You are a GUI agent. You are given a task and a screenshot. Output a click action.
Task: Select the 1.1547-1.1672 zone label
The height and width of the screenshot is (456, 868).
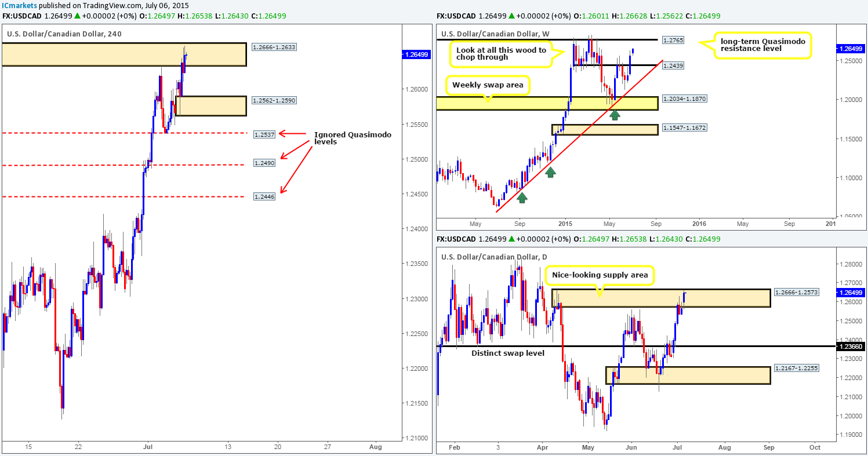684,127
